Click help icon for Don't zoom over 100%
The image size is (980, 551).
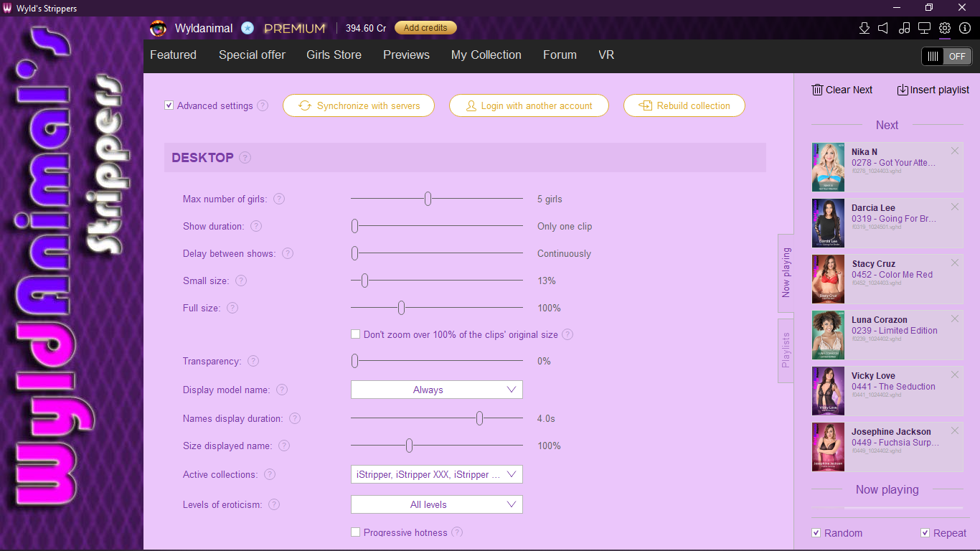coord(567,334)
